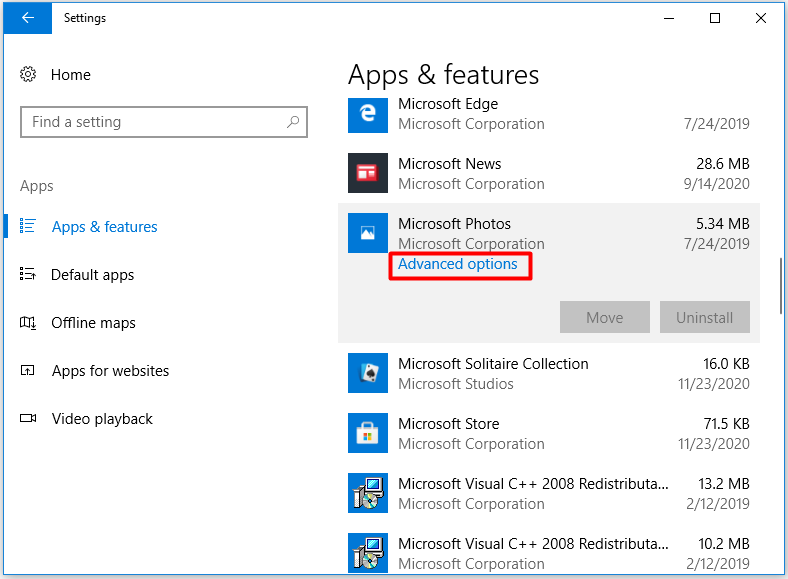Click the Video playback camera icon

28,418
